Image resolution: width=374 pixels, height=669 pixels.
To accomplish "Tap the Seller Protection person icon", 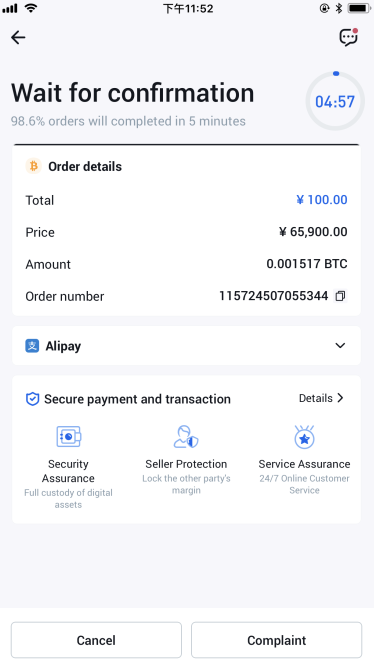I will [x=186, y=436].
